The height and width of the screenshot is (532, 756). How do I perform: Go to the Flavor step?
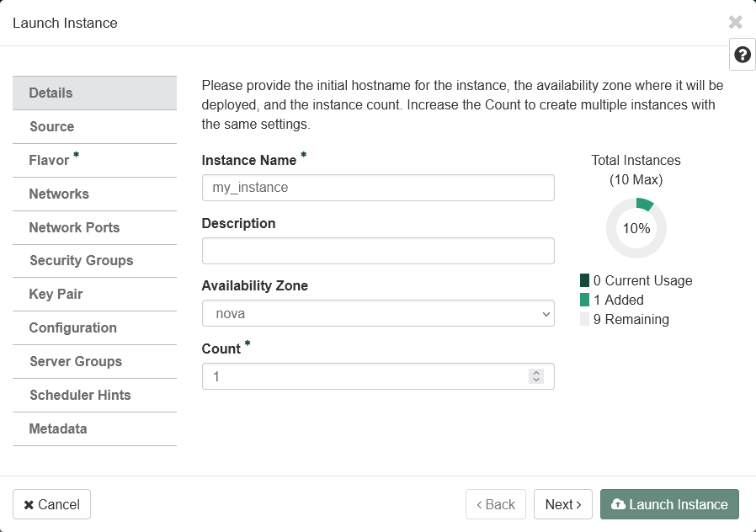tap(94, 160)
